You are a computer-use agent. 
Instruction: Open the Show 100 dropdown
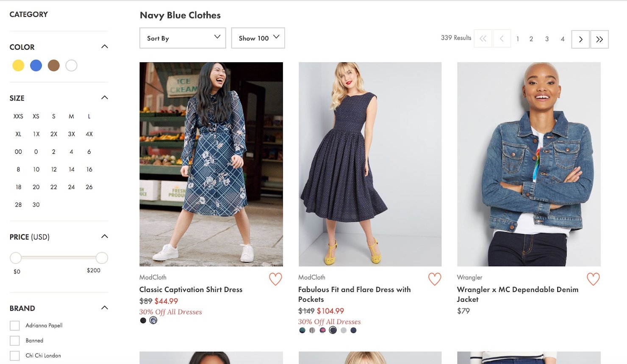258,38
